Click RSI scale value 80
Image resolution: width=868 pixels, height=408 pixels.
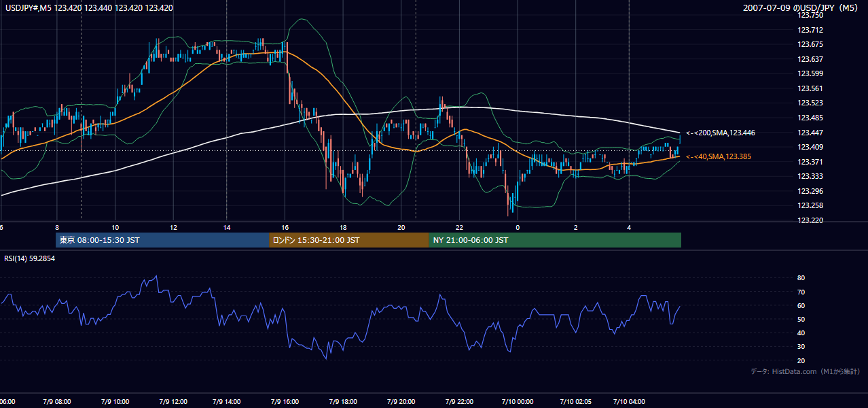point(801,278)
